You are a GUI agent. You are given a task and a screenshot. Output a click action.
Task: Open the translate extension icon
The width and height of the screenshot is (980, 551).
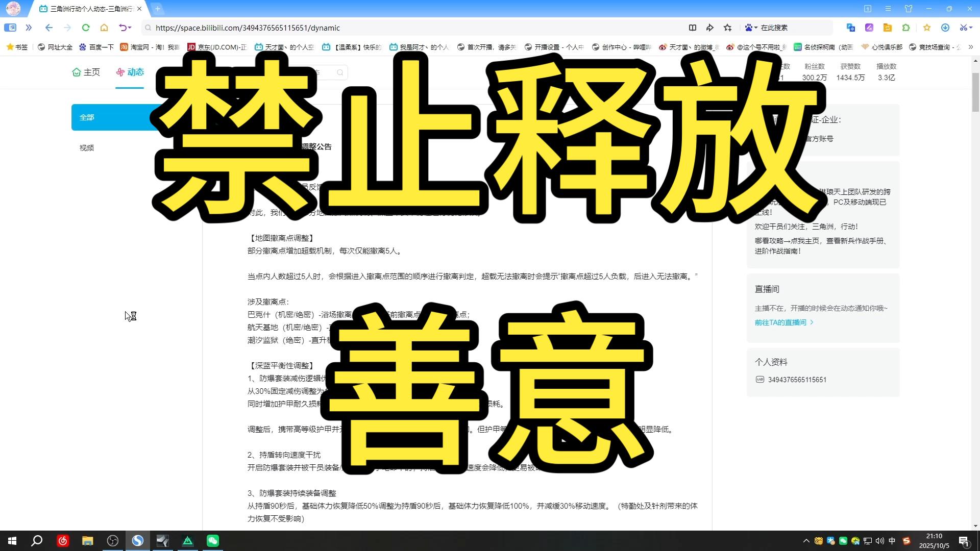point(850,28)
